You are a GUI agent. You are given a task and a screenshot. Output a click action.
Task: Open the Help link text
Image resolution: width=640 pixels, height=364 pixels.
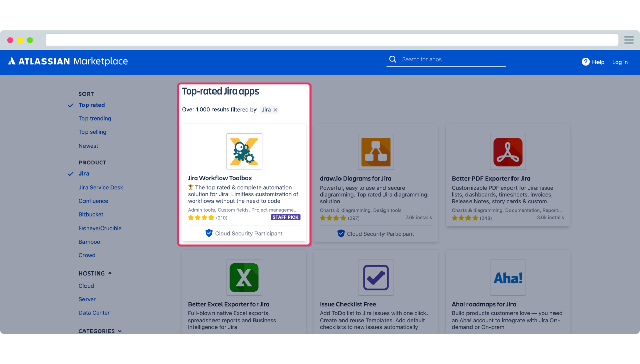click(598, 62)
